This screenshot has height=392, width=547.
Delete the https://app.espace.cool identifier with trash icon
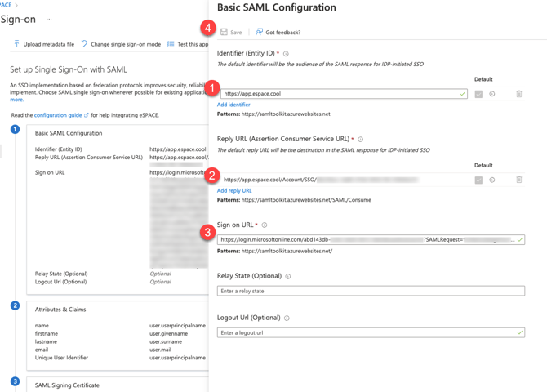pos(518,94)
